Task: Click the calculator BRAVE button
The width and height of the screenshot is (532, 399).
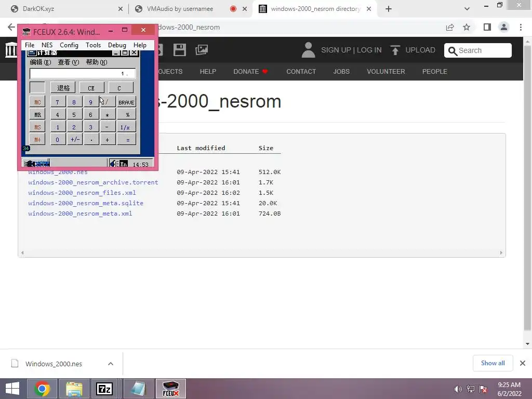Action: (x=127, y=102)
